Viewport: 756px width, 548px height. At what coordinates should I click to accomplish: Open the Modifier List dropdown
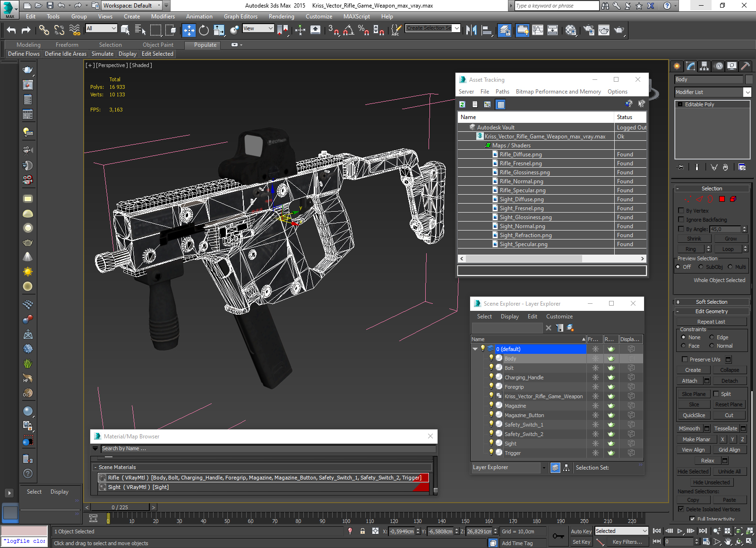click(713, 92)
